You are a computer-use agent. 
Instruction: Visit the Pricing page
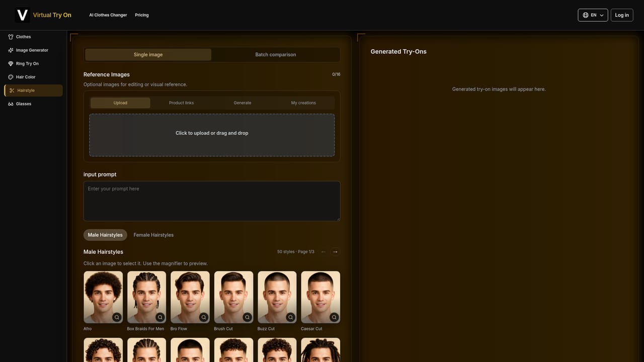(142, 15)
